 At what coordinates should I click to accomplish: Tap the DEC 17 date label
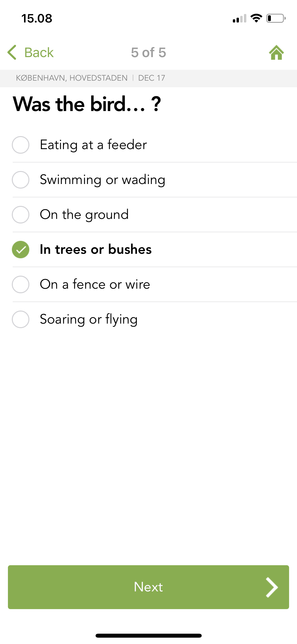pyautogui.click(x=152, y=78)
